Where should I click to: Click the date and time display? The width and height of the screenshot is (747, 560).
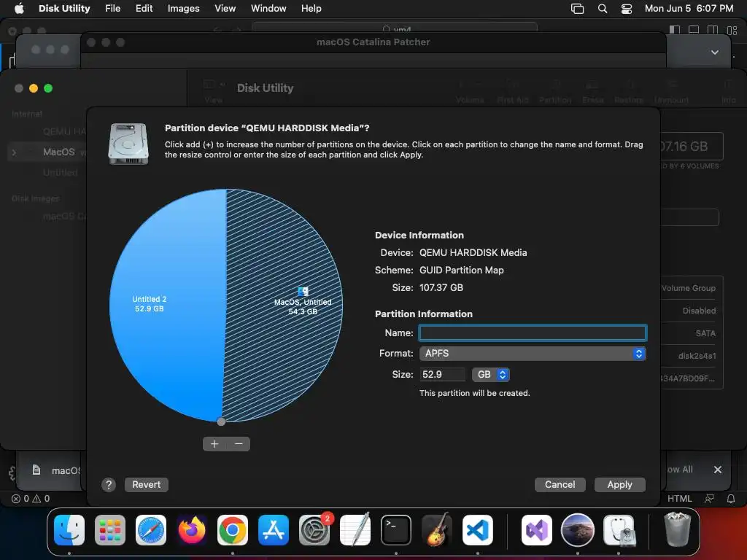tap(689, 8)
